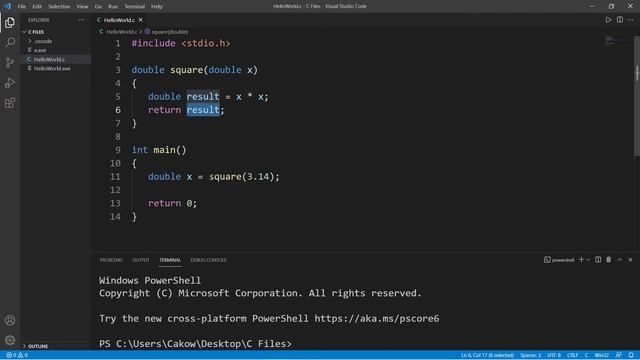Kill the terminal with trash icon
The height and width of the screenshot is (360, 640).
(x=609, y=260)
